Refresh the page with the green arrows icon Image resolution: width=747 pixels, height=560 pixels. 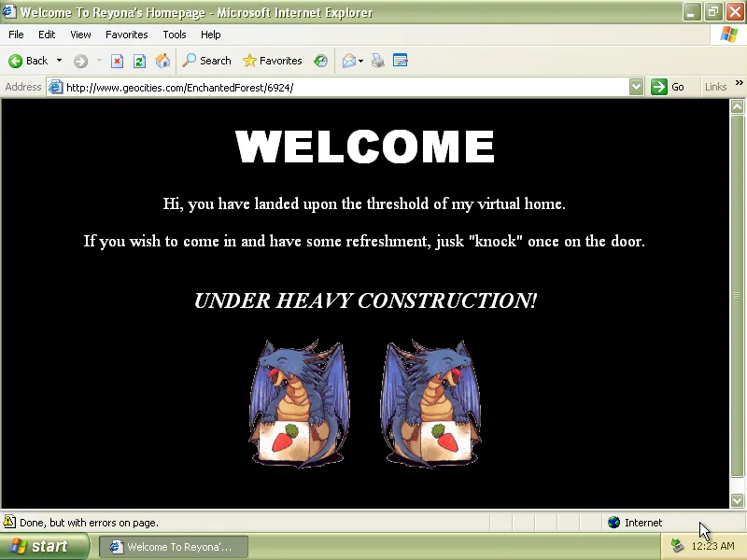coord(139,61)
